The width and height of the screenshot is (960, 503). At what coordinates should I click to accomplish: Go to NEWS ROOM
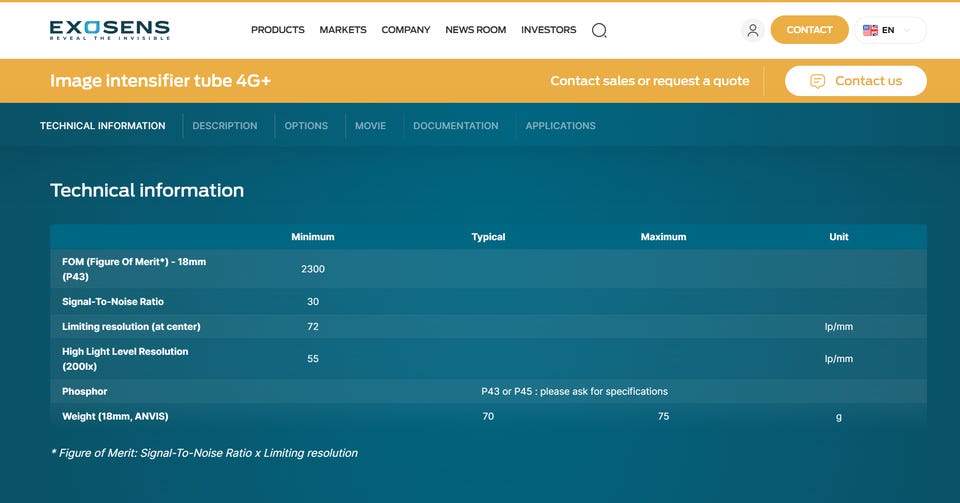point(476,29)
